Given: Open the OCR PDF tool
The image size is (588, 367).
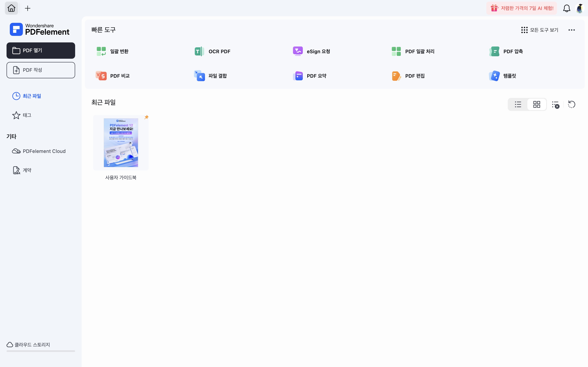Looking at the screenshot, I should point(219,51).
